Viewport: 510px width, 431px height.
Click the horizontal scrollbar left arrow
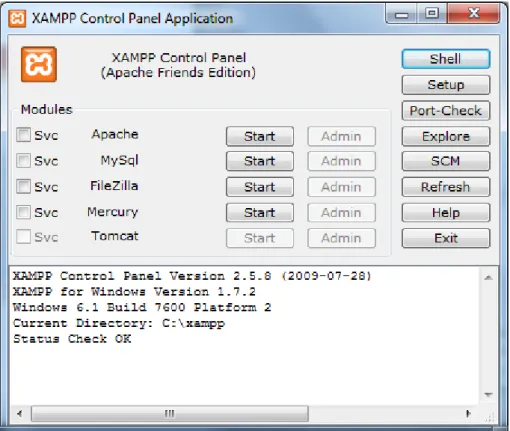click(19, 414)
